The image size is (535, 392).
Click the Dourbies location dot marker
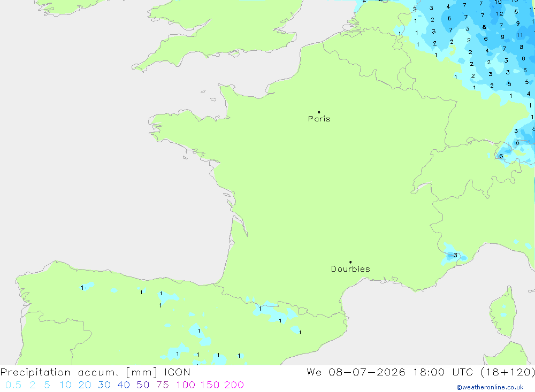pyautogui.click(x=350, y=262)
